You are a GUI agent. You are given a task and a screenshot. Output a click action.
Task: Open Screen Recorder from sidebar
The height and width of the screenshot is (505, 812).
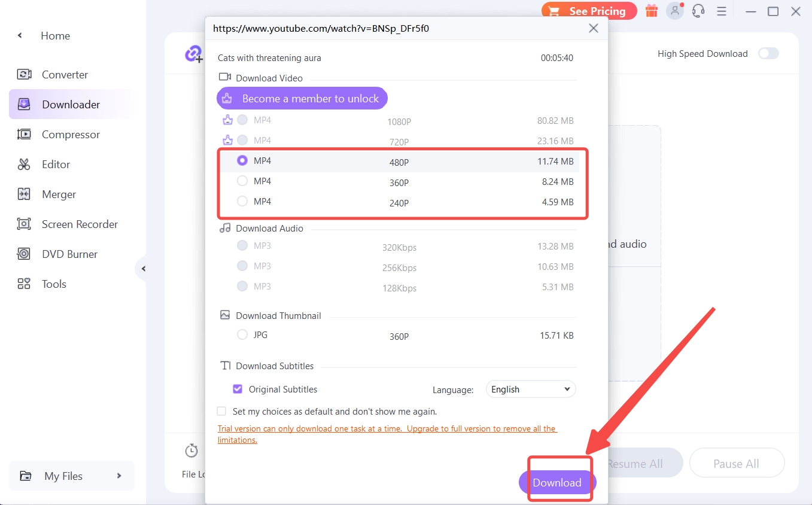pos(80,224)
